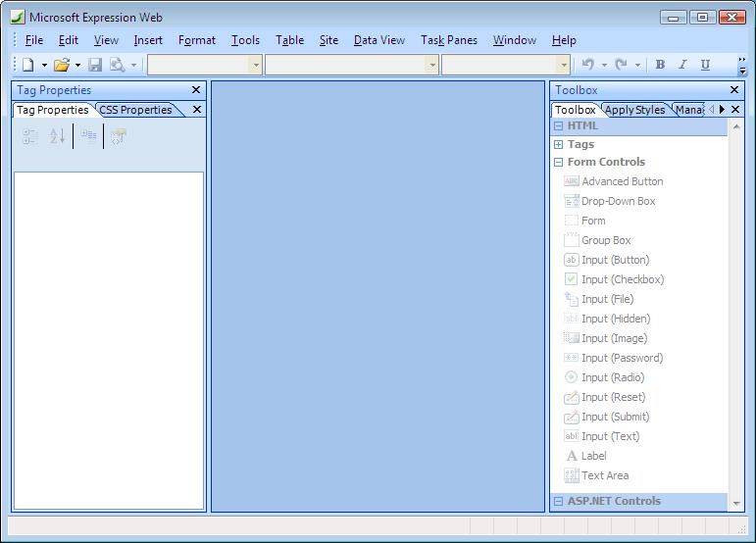Click Show categorized list icon in Tag Properties

click(x=29, y=136)
